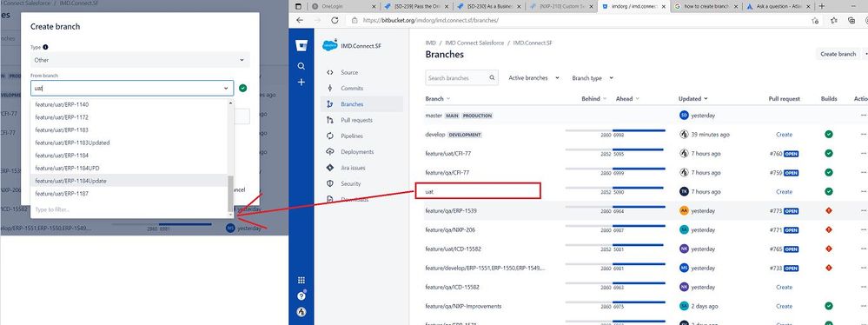The image size is (868, 325).
Task: Open the Branch type filter dropdown
Action: click(593, 78)
